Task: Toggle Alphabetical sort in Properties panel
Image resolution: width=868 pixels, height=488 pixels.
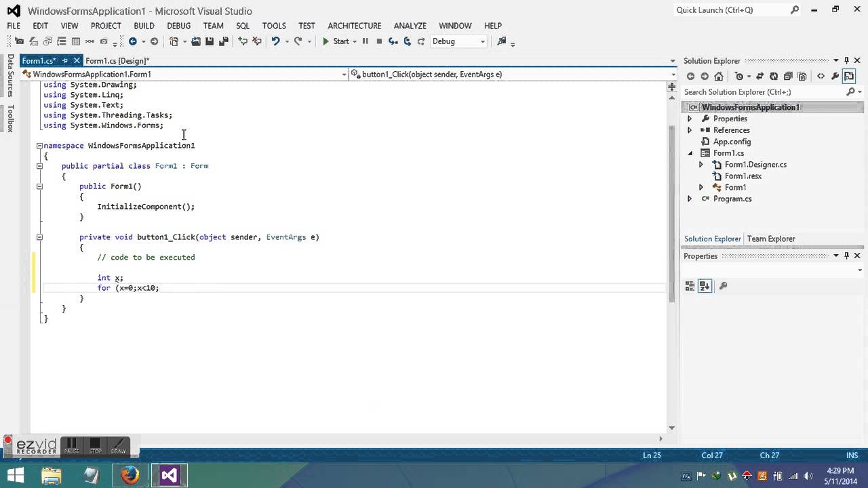Action: point(705,286)
